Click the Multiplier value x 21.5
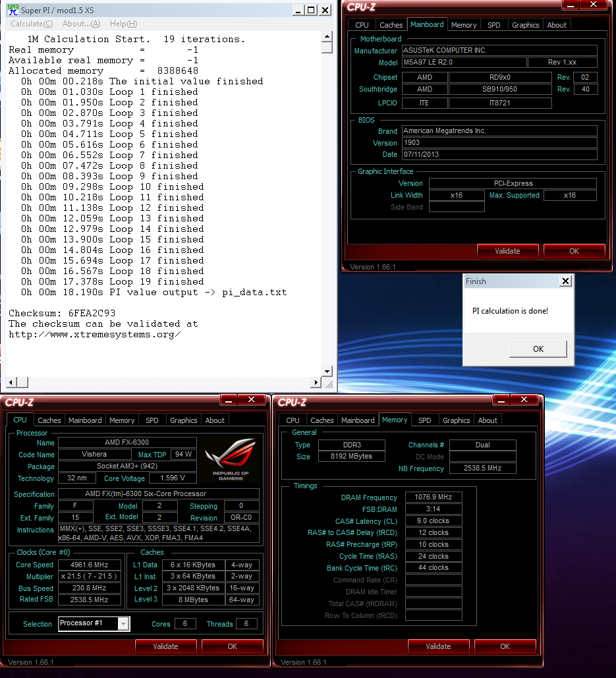 point(90,576)
